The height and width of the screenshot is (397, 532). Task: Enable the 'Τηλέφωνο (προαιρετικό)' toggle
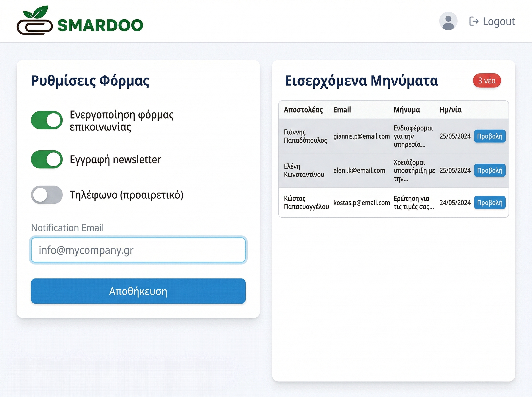[x=47, y=195]
